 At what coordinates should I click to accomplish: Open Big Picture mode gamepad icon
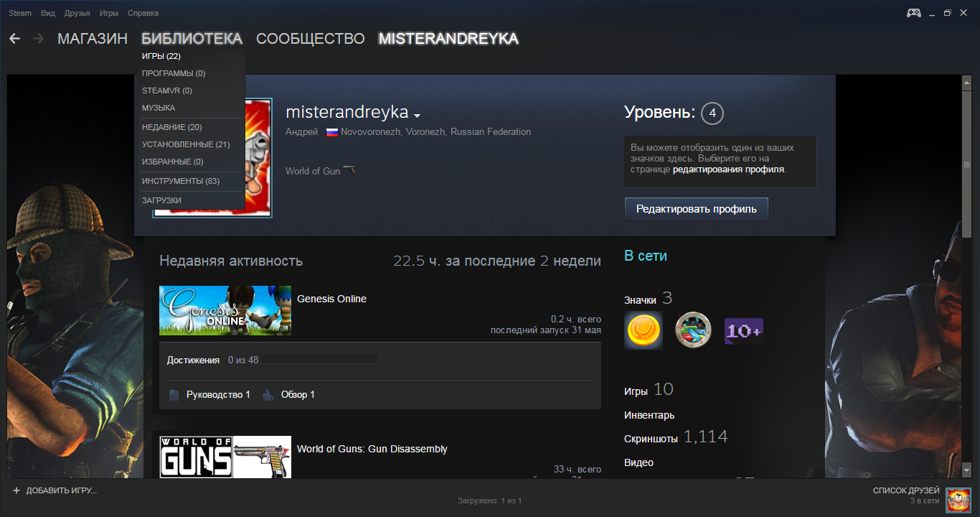pyautogui.click(x=914, y=13)
